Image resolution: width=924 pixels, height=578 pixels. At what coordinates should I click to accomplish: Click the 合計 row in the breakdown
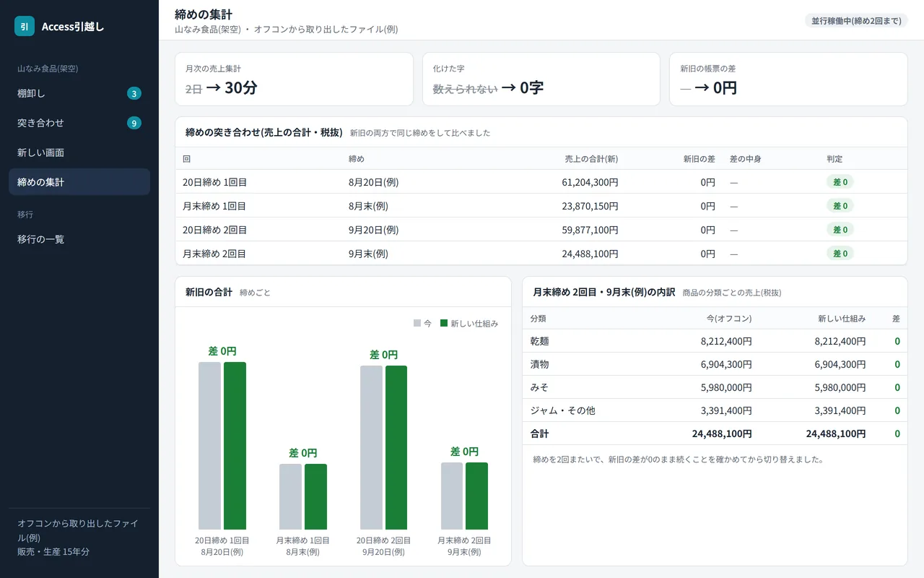point(715,433)
